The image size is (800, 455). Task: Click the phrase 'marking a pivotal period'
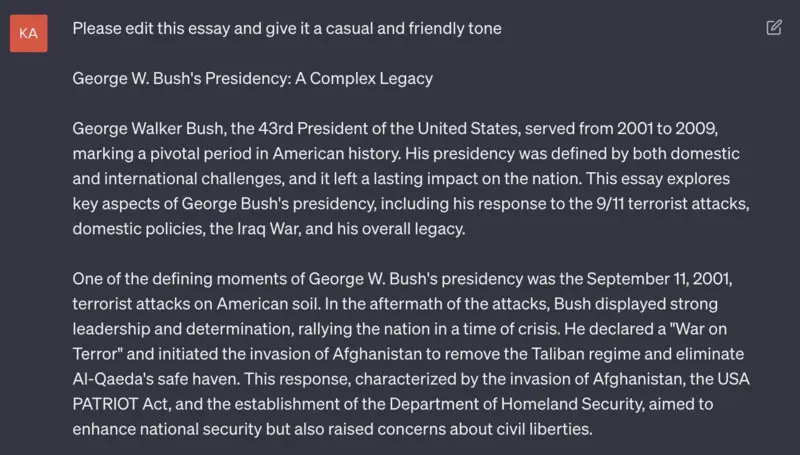(161, 154)
